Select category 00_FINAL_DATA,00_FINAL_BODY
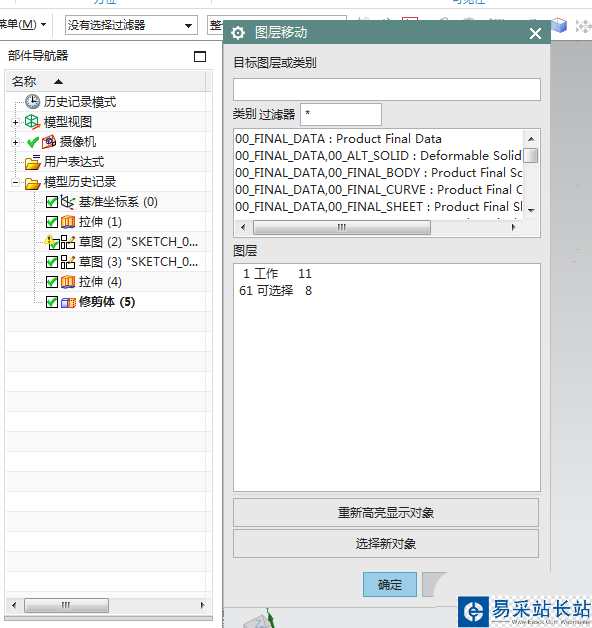 (x=378, y=173)
